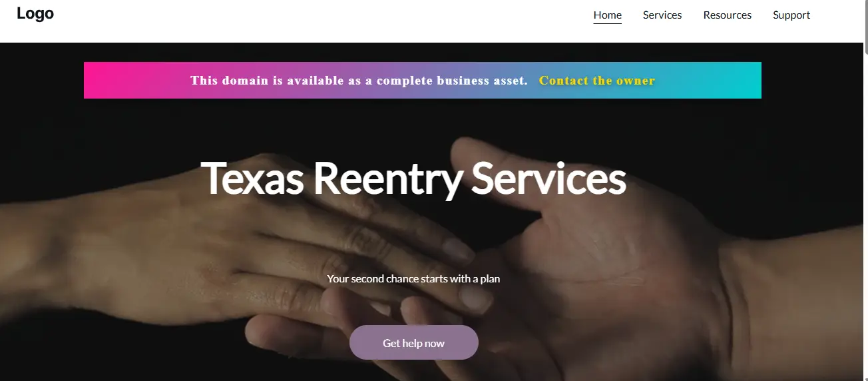
Task: Click the underline beneath Home
Action: pyautogui.click(x=608, y=23)
